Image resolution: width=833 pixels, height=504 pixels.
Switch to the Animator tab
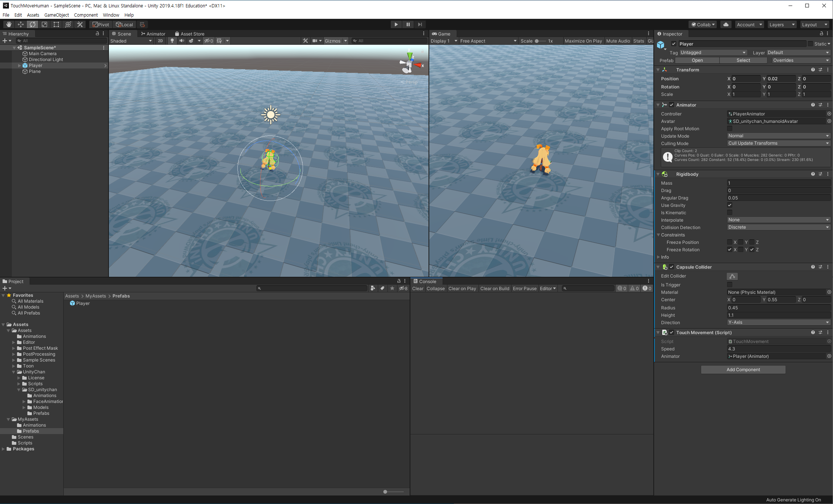tap(153, 34)
